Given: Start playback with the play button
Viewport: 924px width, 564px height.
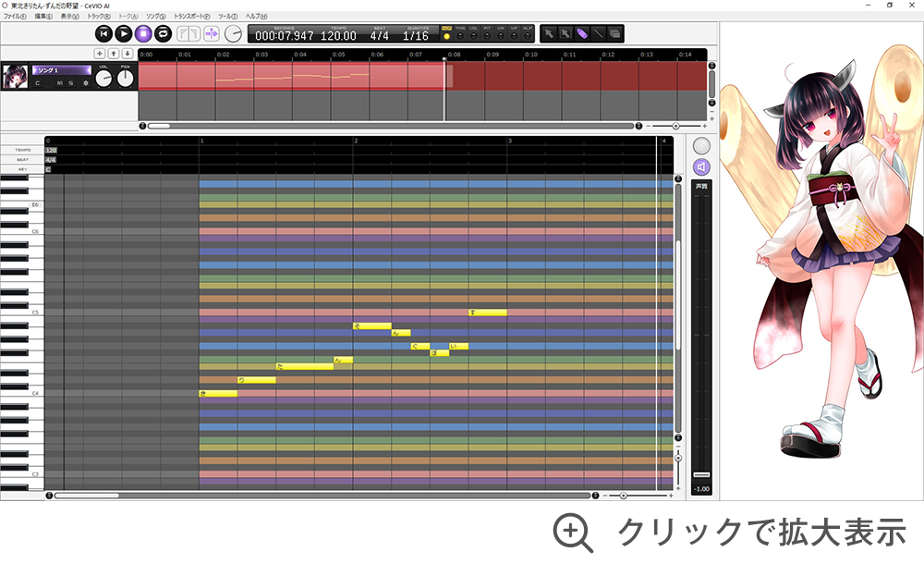Looking at the screenshot, I should point(124,33).
